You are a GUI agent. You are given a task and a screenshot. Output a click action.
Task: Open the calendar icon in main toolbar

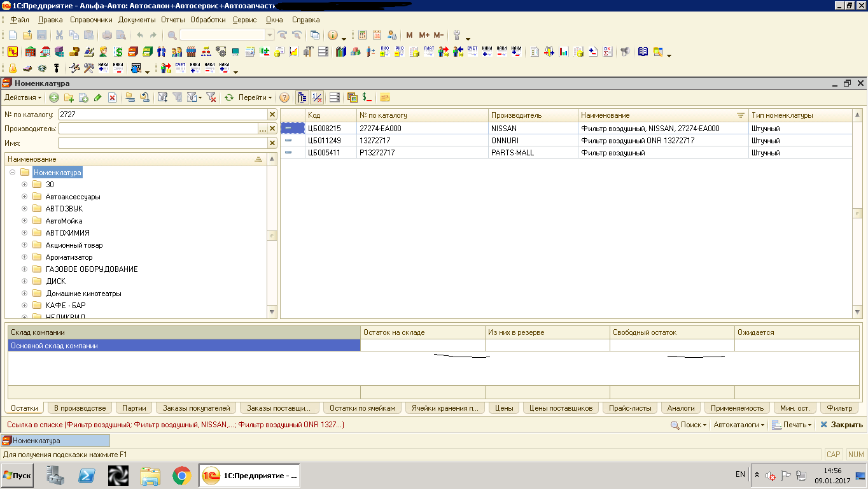377,35
